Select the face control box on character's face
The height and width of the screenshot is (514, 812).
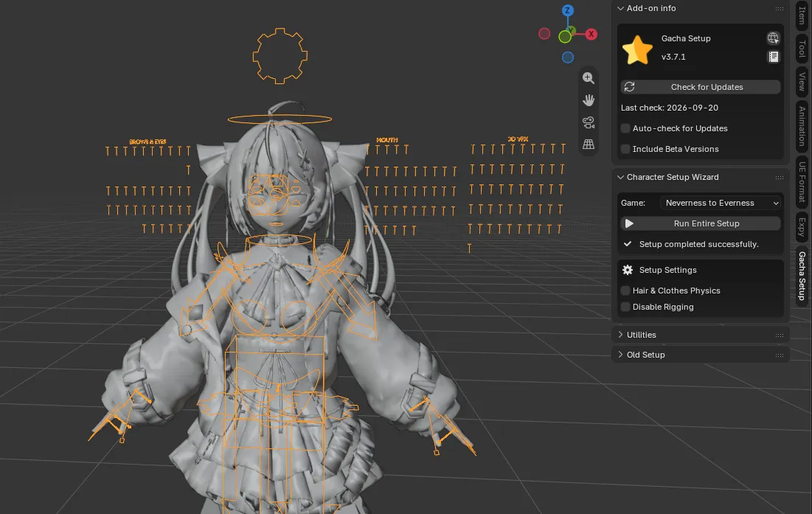click(268, 195)
